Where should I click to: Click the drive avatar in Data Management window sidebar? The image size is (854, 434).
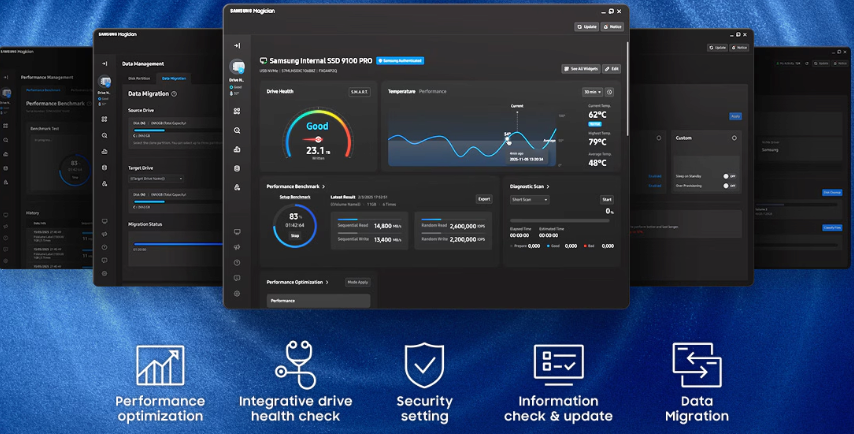105,82
